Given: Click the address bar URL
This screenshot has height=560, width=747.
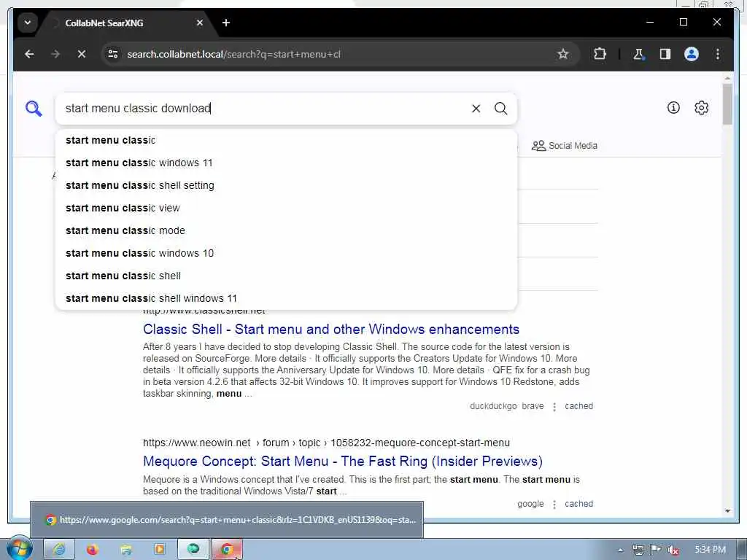Looking at the screenshot, I should point(233,54).
